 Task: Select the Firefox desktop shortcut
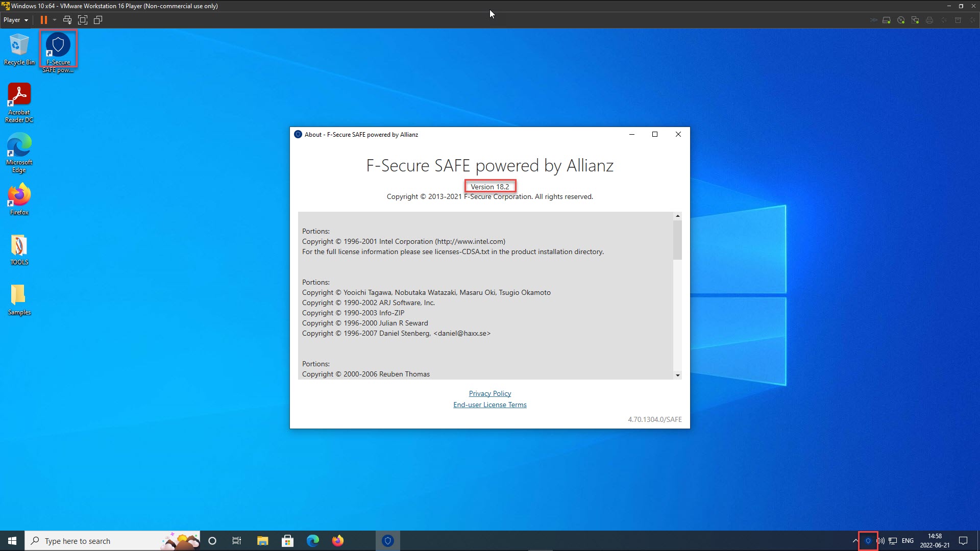pyautogui.click(x=19, y=199)
